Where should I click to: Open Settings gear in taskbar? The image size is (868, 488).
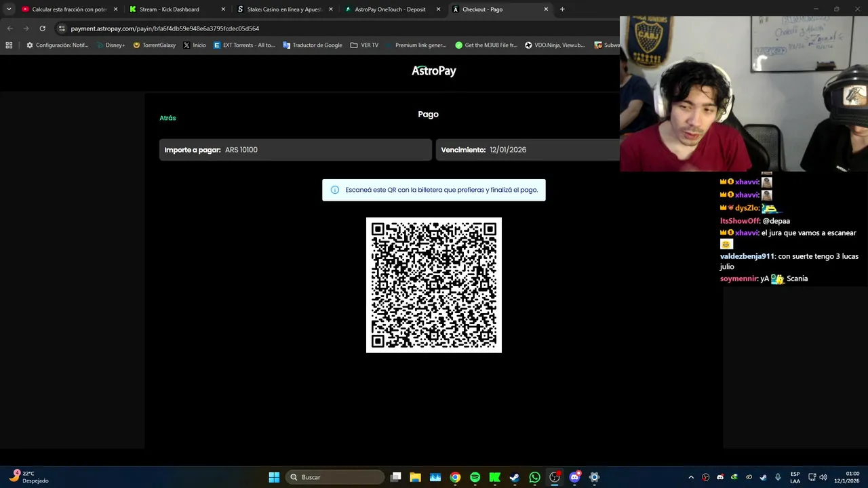(x=594, y=477)
